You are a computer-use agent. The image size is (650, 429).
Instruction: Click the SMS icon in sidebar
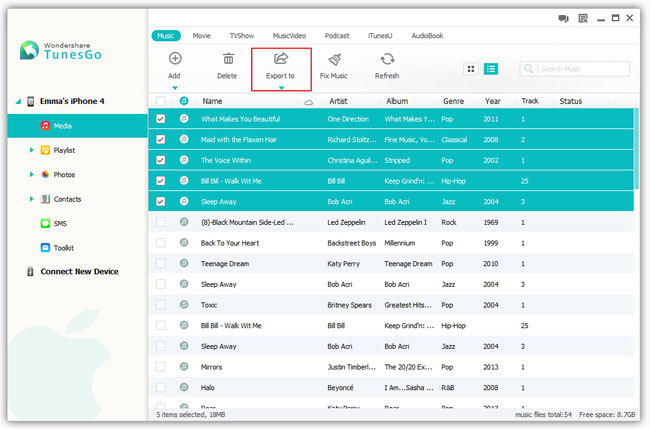45,223
